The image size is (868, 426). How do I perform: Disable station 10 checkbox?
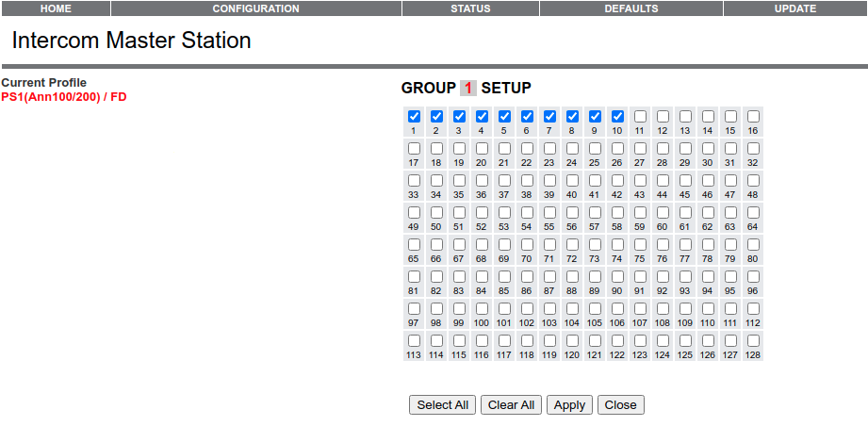click(617, 117)
